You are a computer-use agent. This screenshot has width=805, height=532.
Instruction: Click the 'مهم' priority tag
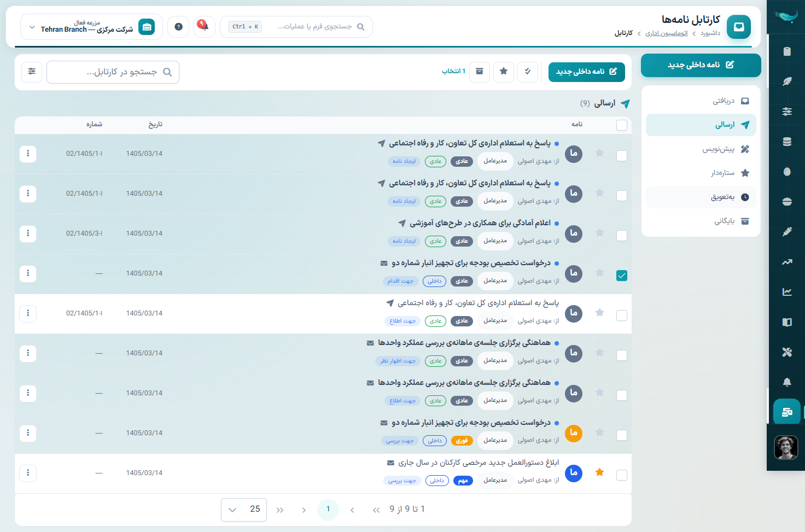tap(463, 481)
